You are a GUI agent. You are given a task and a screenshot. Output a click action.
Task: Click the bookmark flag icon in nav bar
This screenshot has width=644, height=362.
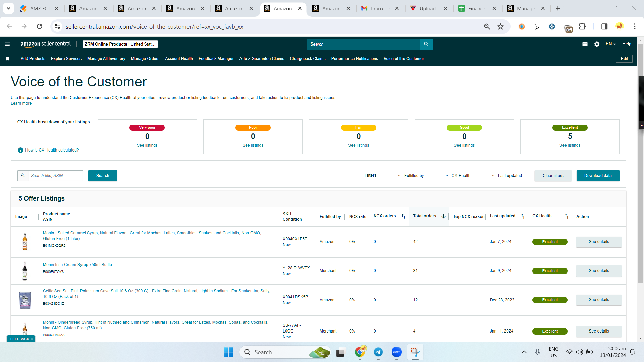7,59
